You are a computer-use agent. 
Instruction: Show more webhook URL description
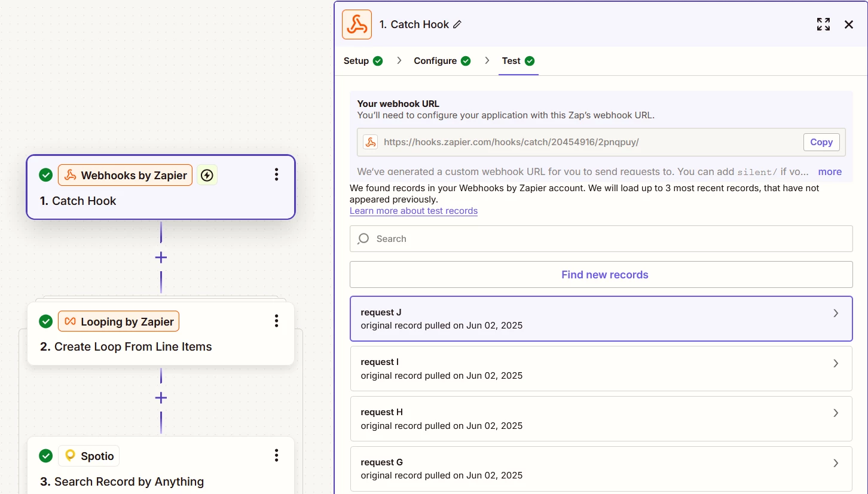(x=830, y=171)
